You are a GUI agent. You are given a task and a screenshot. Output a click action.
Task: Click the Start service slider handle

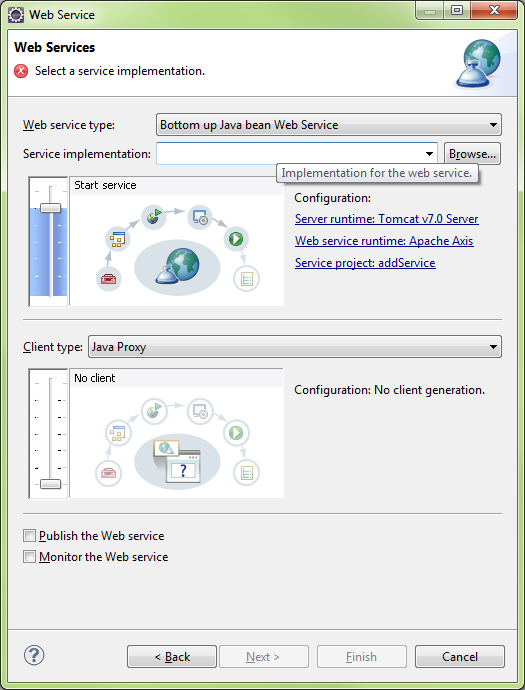pos(51,208)
